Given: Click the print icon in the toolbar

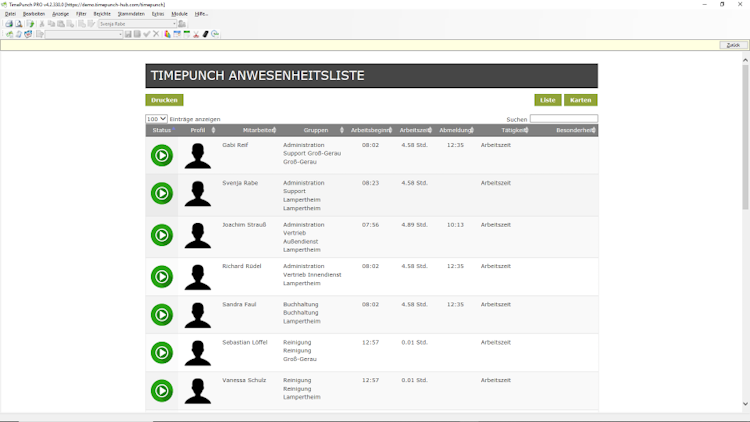Looking at the screenshot, I should point(9,23).
